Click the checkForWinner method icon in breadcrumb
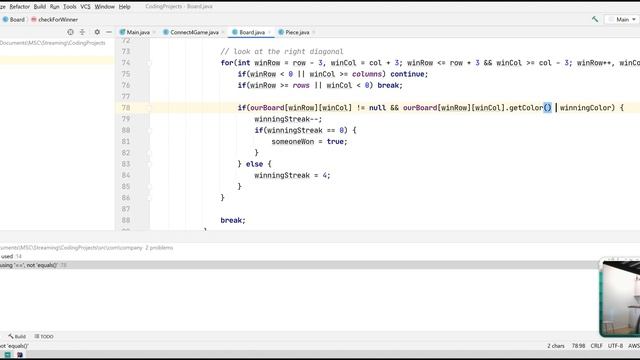640x360 pixels. pyautogui.click(x=34, y=19)
